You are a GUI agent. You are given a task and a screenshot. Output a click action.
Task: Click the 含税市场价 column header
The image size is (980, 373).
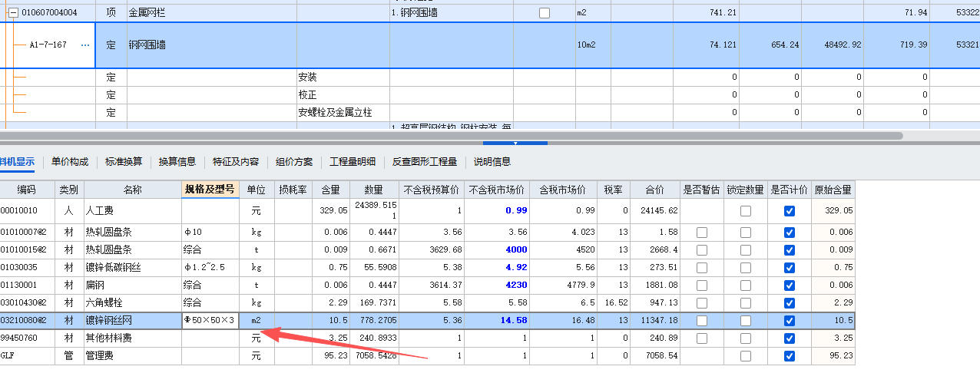pos(564,190)
